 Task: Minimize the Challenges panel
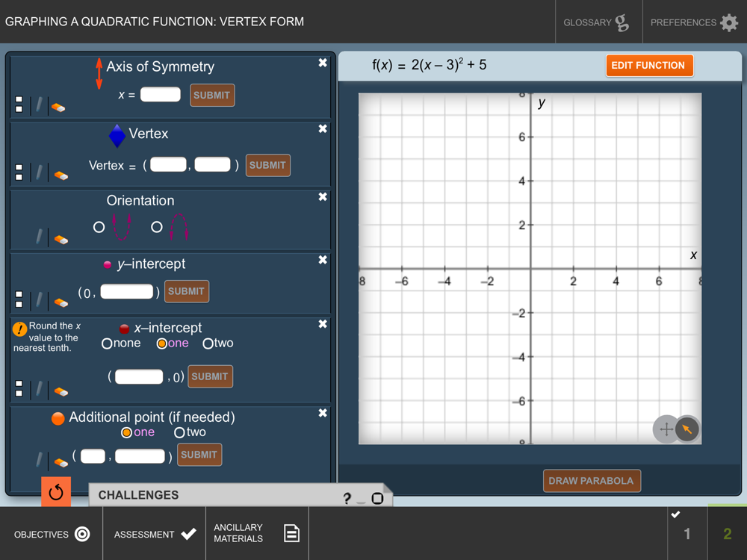[x=361, y=502]
